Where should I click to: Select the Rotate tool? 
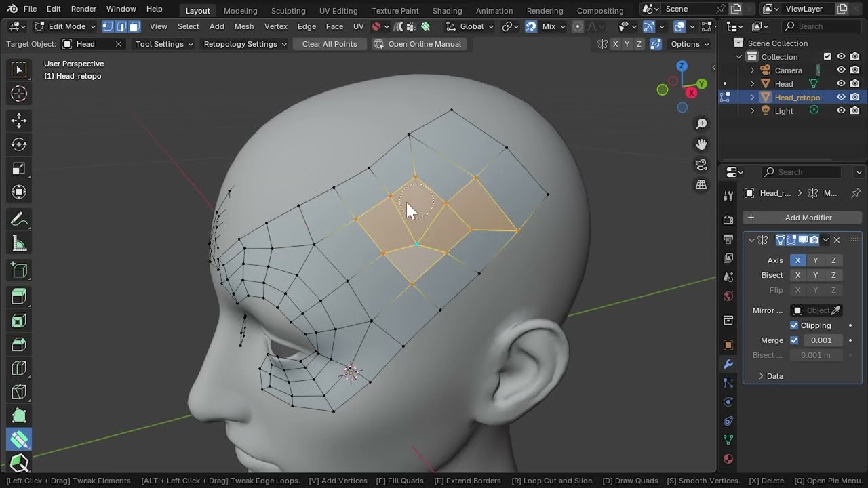point(19,144)
